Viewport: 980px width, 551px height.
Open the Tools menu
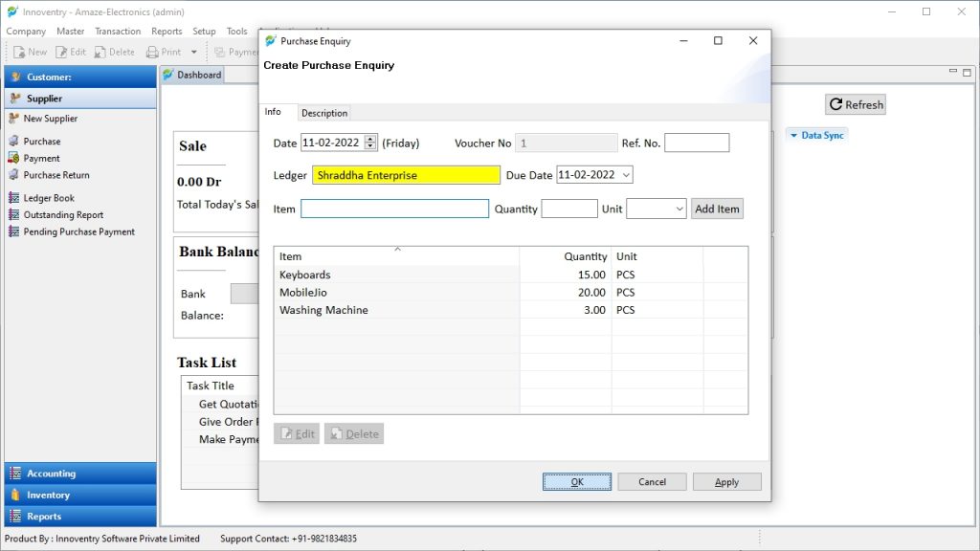(x=237, y=32)
